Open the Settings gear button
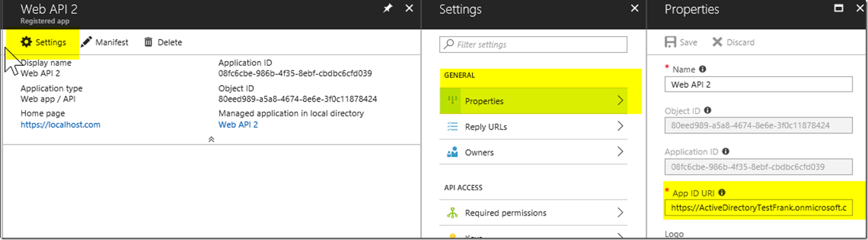The width and height of the screenshot is (868, 240). point(43,42)
